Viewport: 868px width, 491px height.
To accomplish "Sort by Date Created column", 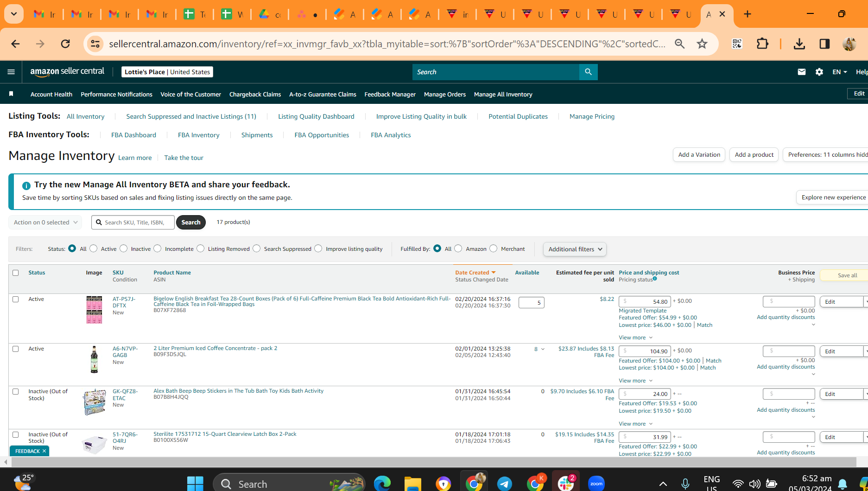I will click(x=475, y=273).
